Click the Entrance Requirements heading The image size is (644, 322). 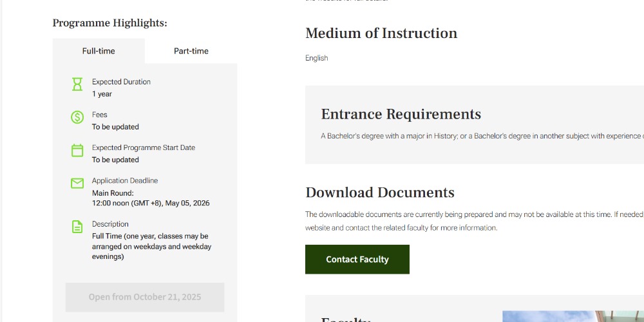click(401, 115)
